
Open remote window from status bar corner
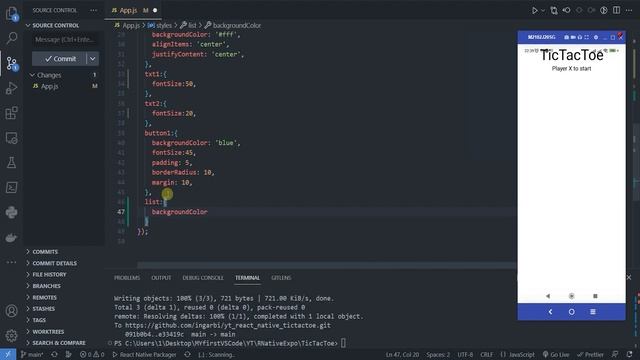click(x=8, y=354)
